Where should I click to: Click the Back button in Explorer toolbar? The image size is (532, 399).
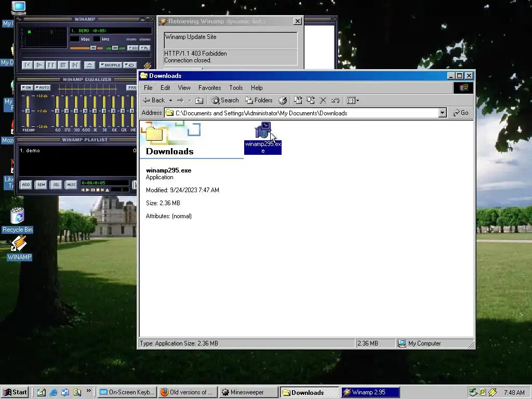[154, 100]
